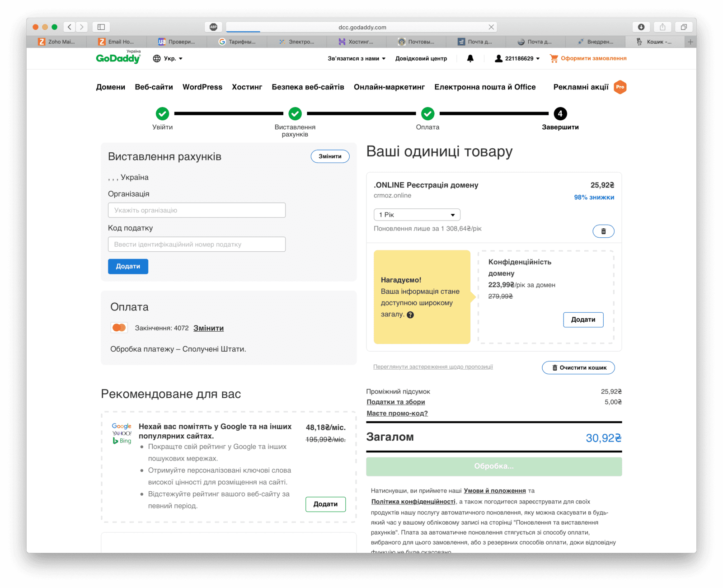
Task: Open the Укр. language selector
Action: point(168,58)
